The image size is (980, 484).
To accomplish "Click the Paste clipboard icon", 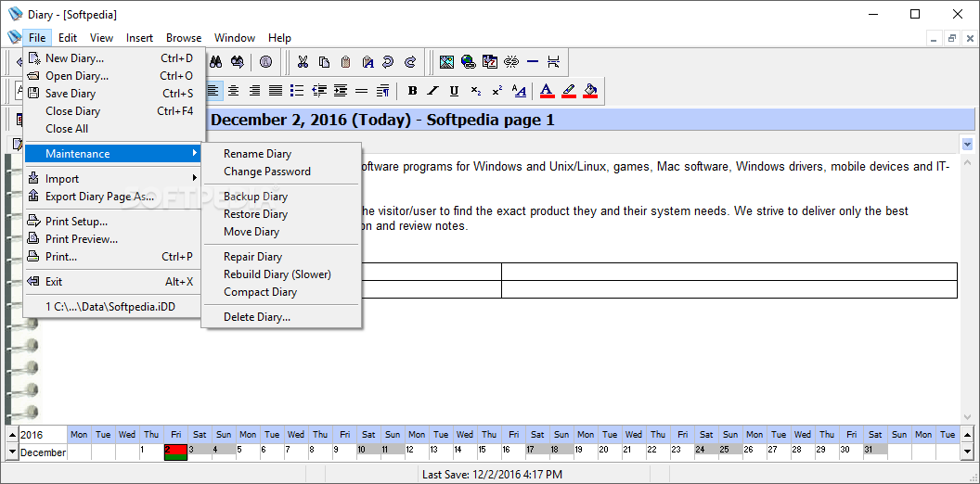I will point(345,62).
